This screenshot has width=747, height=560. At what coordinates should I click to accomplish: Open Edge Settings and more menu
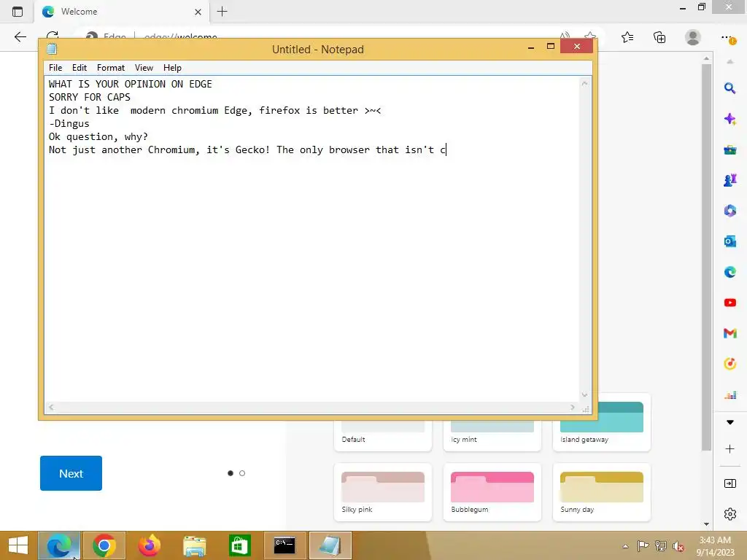[727, 37]
